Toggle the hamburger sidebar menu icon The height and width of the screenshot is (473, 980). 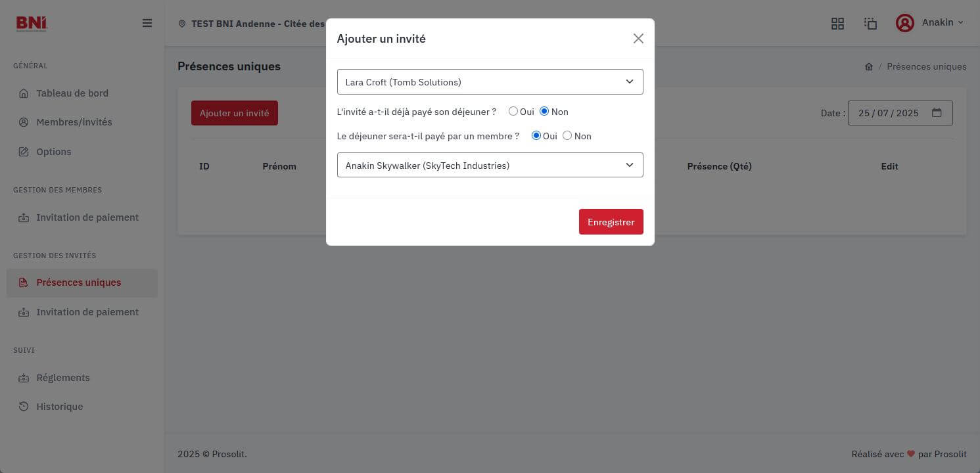[147, 23]
